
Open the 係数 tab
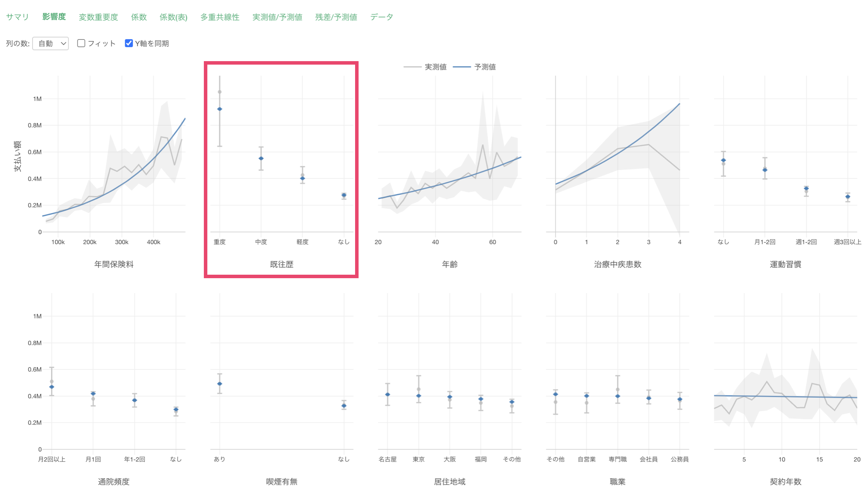point(139,17)
